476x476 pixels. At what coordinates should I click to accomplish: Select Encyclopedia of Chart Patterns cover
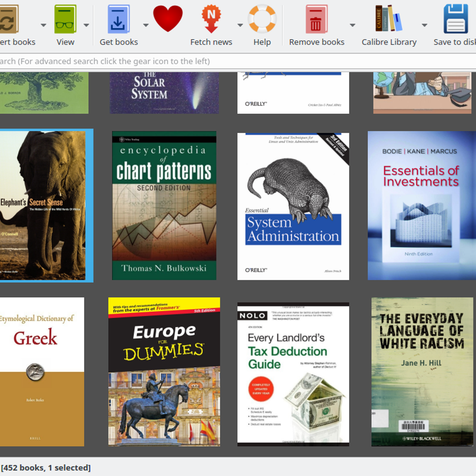164,206
